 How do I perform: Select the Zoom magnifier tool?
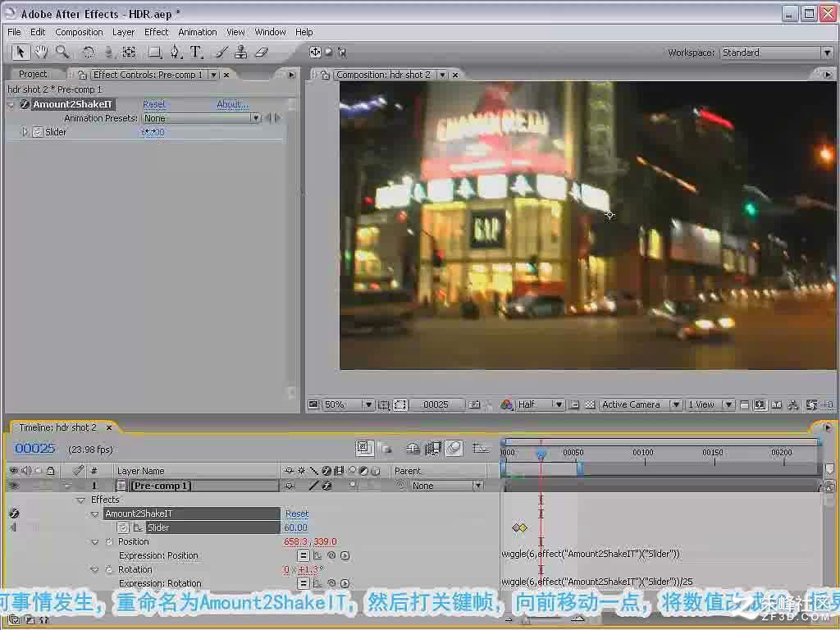tap(62, 52)
